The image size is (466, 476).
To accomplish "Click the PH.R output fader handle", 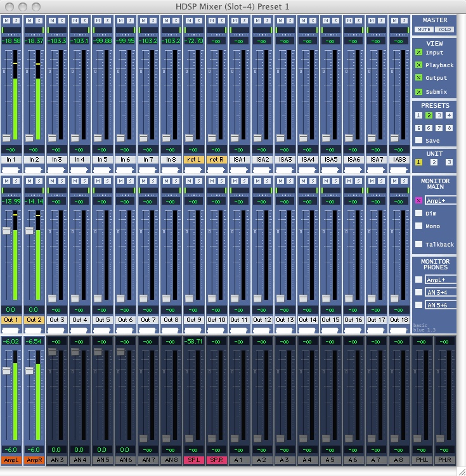I will click(x=440, y=439).
